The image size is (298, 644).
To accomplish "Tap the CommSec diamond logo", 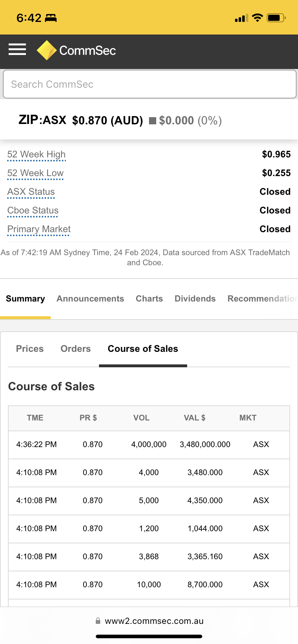I will [x=46, y=50].
